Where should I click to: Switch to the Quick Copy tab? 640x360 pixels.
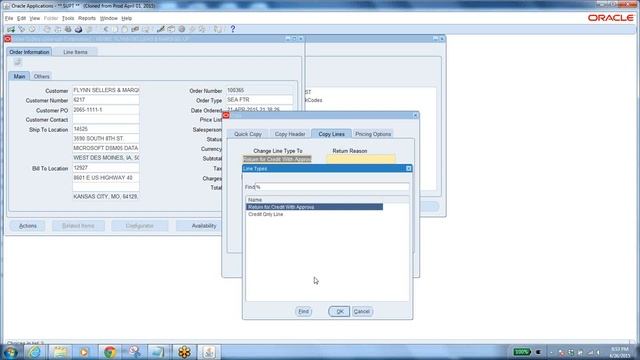pyautogui.click(x=248, y=134)
